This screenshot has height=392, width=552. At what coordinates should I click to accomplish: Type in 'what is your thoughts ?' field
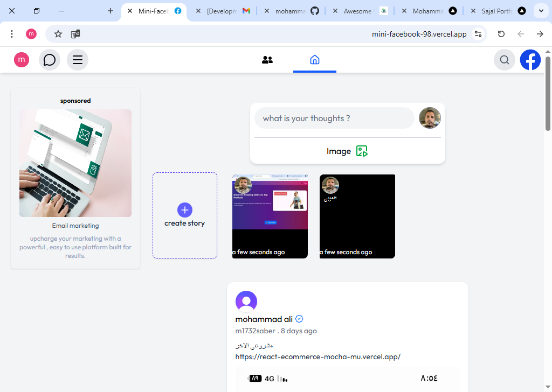pos(334,118)
